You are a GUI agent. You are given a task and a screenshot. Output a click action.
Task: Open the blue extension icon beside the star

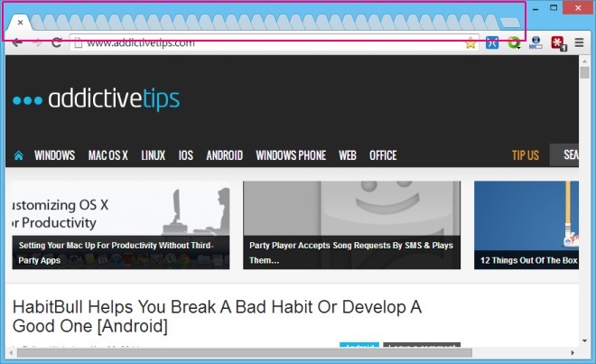point(492,42)
